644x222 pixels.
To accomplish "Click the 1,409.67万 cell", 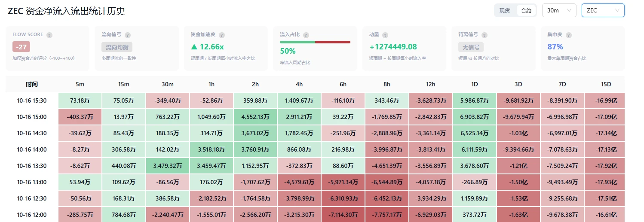I will (x=299, y=100).
